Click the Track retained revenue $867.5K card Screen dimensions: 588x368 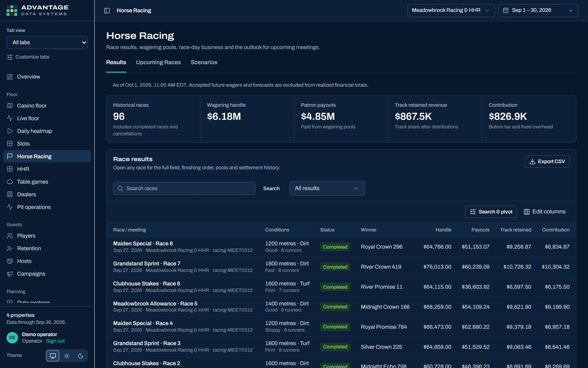[x=435, y=119]
